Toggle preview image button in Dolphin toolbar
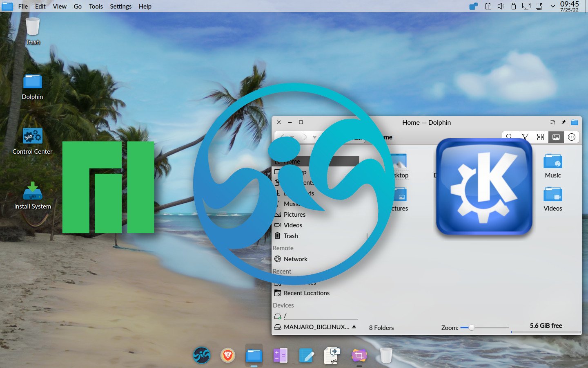Image resolution: width=588 pixels, height=368 pixels. coord(556,137)
